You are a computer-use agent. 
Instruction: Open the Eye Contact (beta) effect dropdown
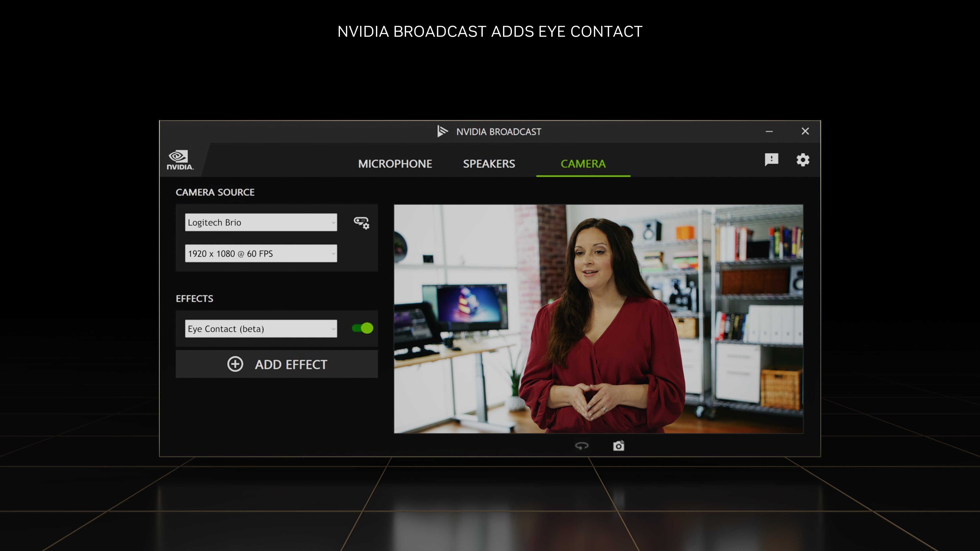pyautogui.click(x=261, y=329)
